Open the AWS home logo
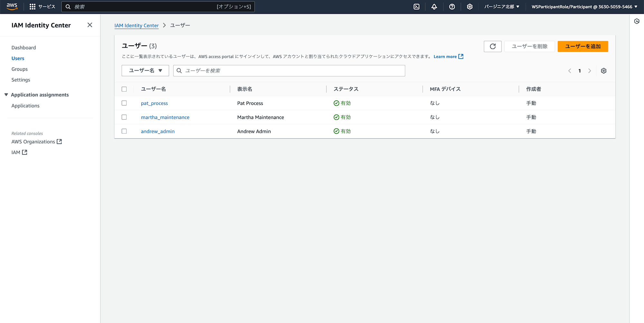Viewport: 644px width, 323px height. pos(12,6)
